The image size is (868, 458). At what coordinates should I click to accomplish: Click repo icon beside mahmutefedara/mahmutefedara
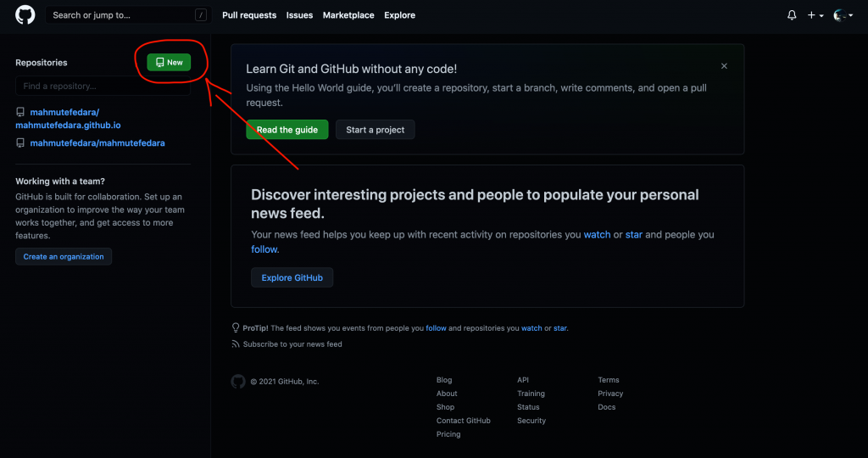[x=20, y=142]
